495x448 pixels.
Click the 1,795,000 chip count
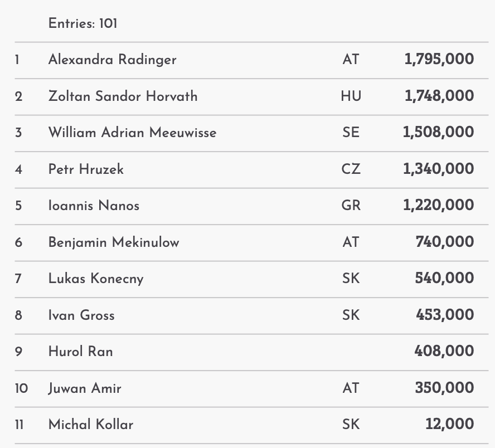click(439, 60)
